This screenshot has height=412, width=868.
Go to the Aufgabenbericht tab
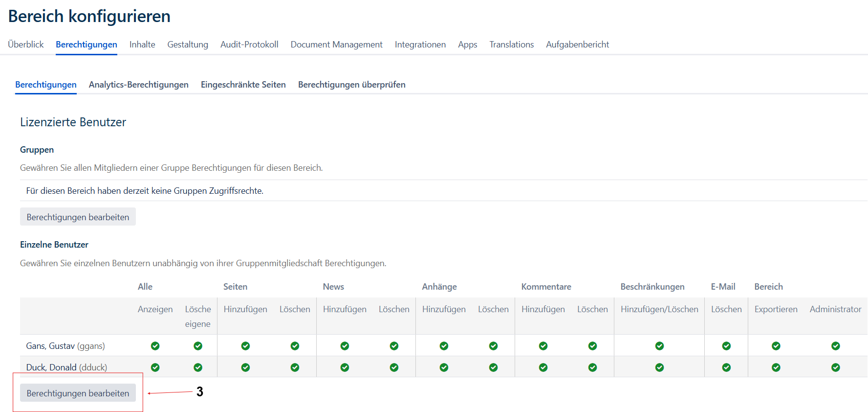(577, 45)
